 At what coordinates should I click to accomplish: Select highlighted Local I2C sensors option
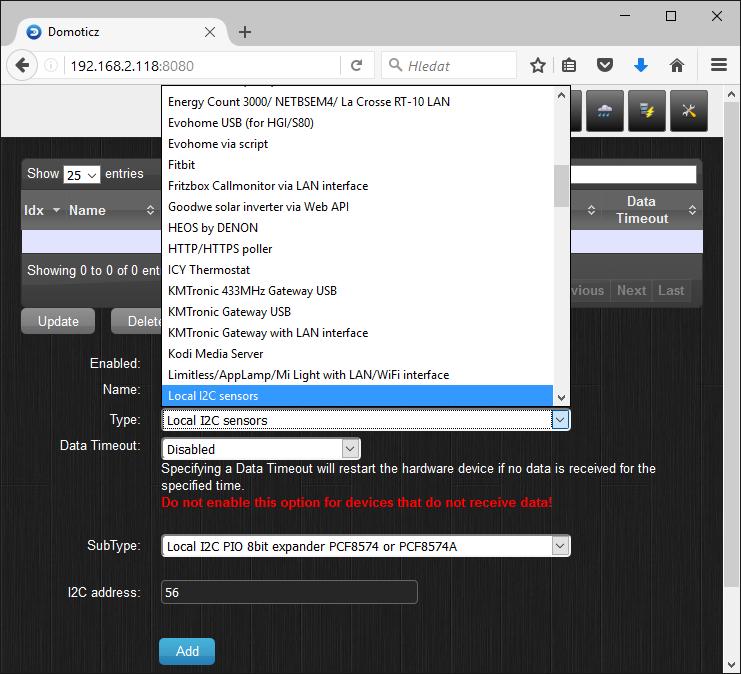[357, 396]
